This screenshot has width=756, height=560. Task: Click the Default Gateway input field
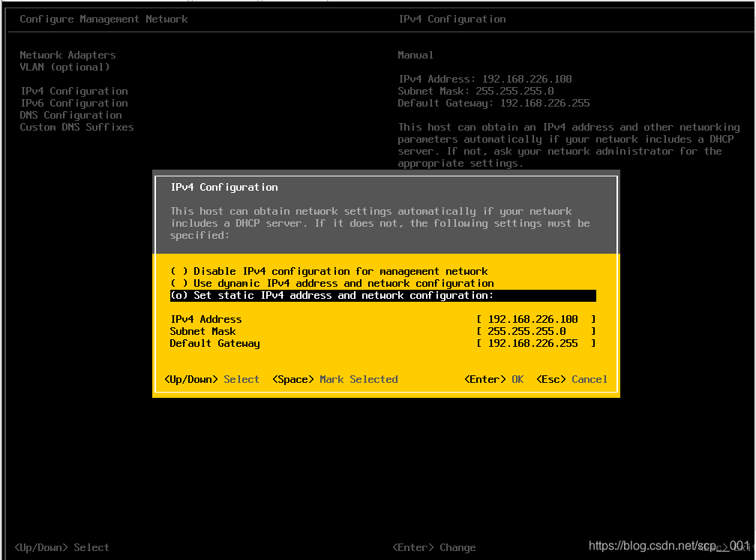point(535,343)
